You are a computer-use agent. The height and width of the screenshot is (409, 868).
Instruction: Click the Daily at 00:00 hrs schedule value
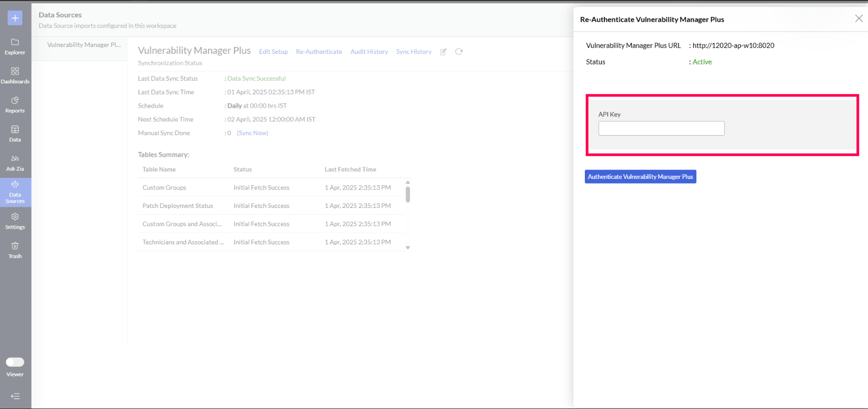(257, 106)
